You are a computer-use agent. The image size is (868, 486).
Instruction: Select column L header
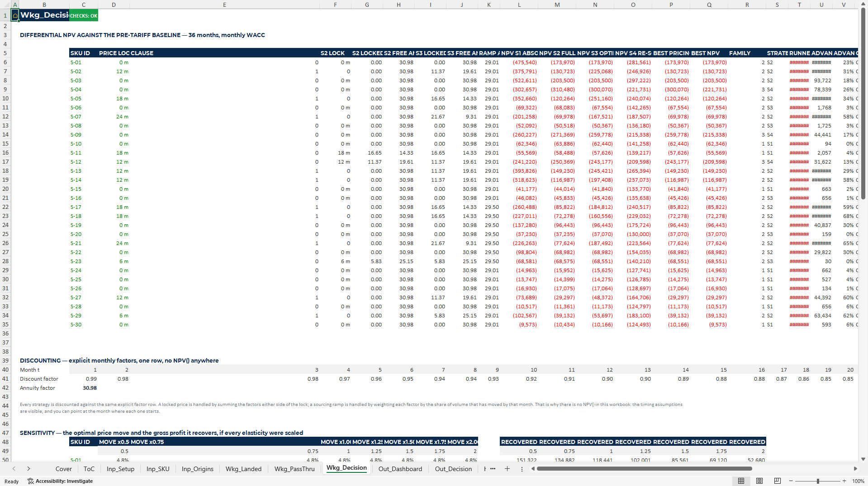click(519, 5)
